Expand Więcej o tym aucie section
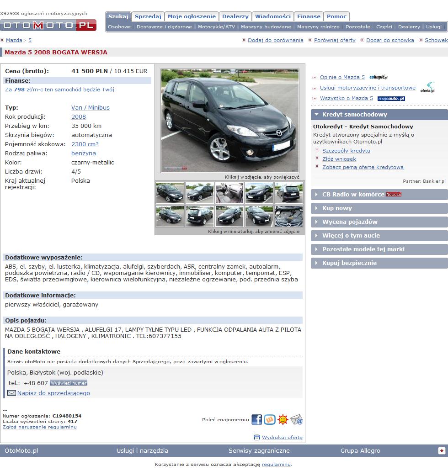Image resolution: width=448 pixels, height=476 pixels. tap(379, 235)
